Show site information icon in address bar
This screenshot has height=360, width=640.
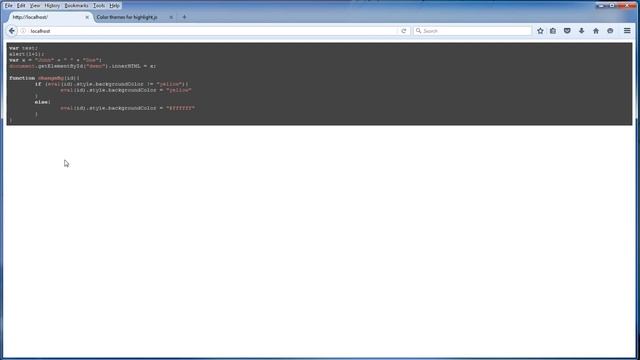(x=23, y=31)
